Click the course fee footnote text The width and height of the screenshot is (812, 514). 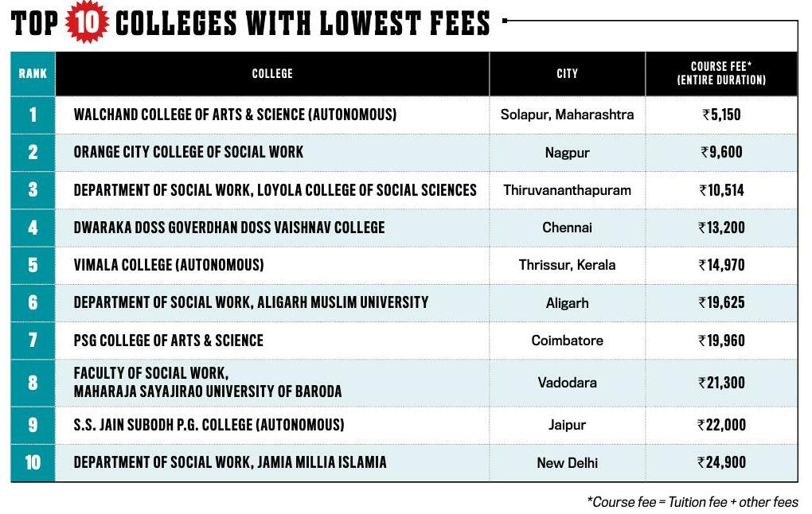[x=693, y=502]
